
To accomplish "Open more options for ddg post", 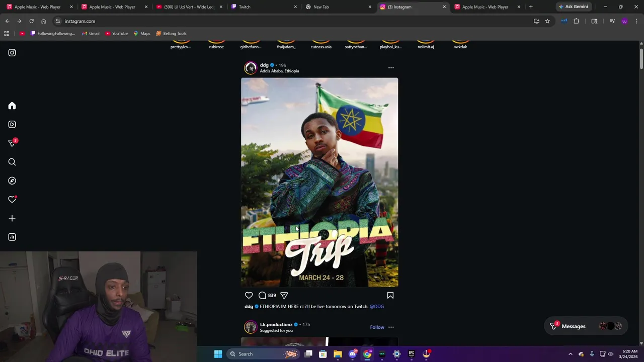I will (391, 67).
